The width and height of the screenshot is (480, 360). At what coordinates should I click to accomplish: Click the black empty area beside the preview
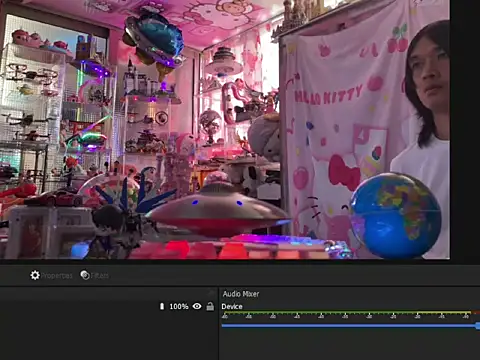point(465,130)
